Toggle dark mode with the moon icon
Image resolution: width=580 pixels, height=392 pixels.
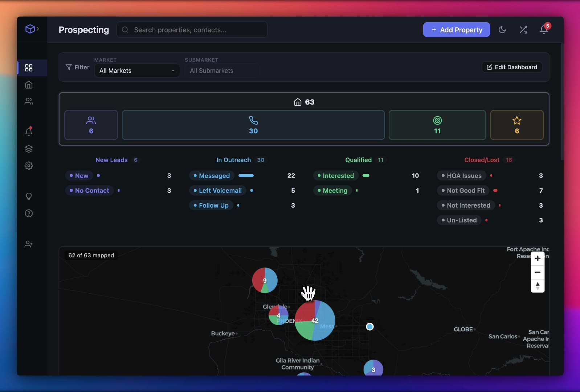(x=502, y=30)
